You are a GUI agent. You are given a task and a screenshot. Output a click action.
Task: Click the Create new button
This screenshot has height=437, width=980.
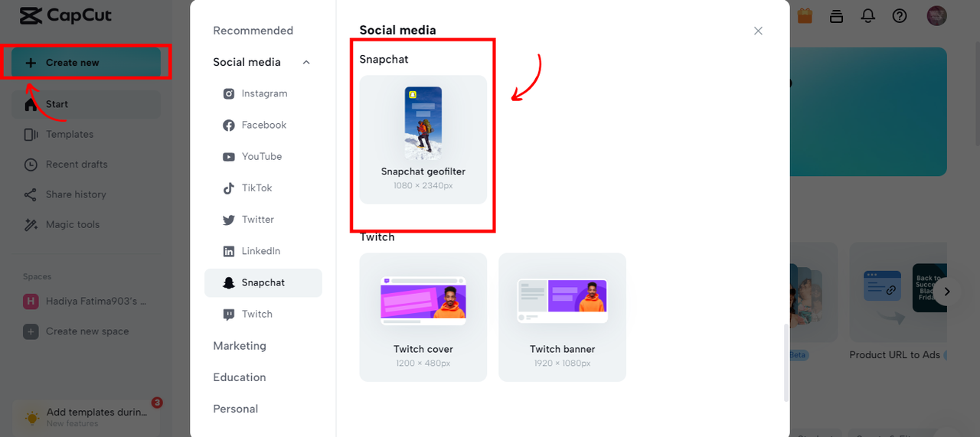(86, 63)
